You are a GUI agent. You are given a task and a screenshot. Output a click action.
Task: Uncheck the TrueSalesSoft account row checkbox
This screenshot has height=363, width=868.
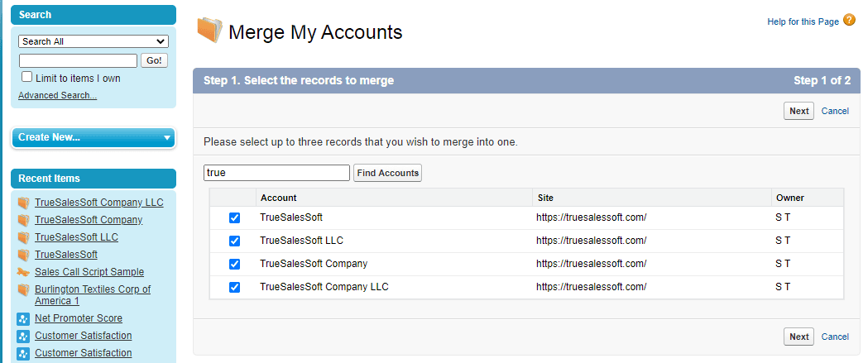coord(235,218)
